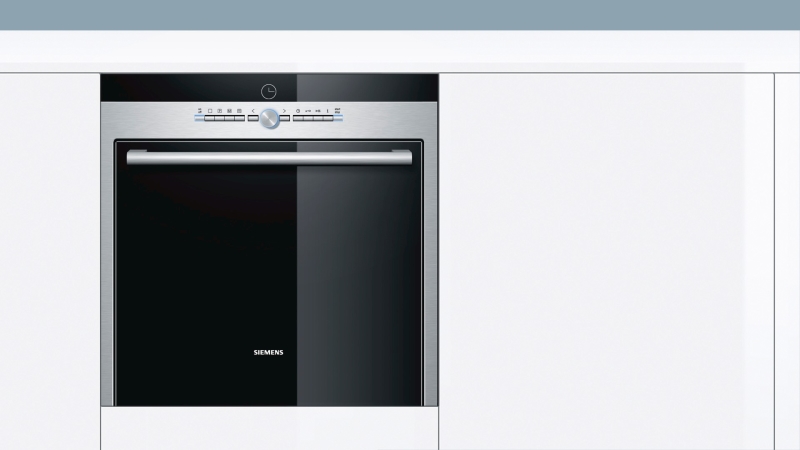Click the stainless steel oven door handle
Screen dimensions: 800x450
click(x=269, y=157)
